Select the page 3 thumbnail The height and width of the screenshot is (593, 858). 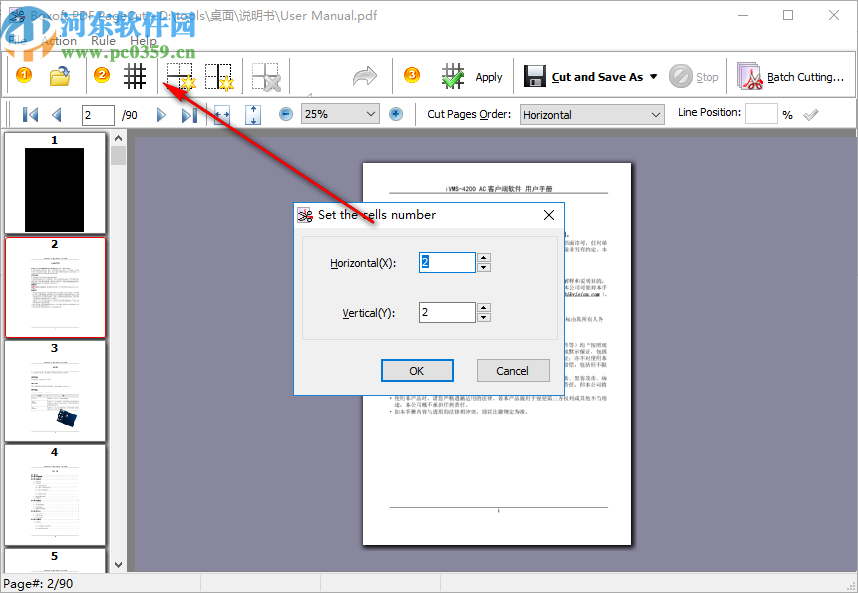pyautogui.click(x=55, y=390)
